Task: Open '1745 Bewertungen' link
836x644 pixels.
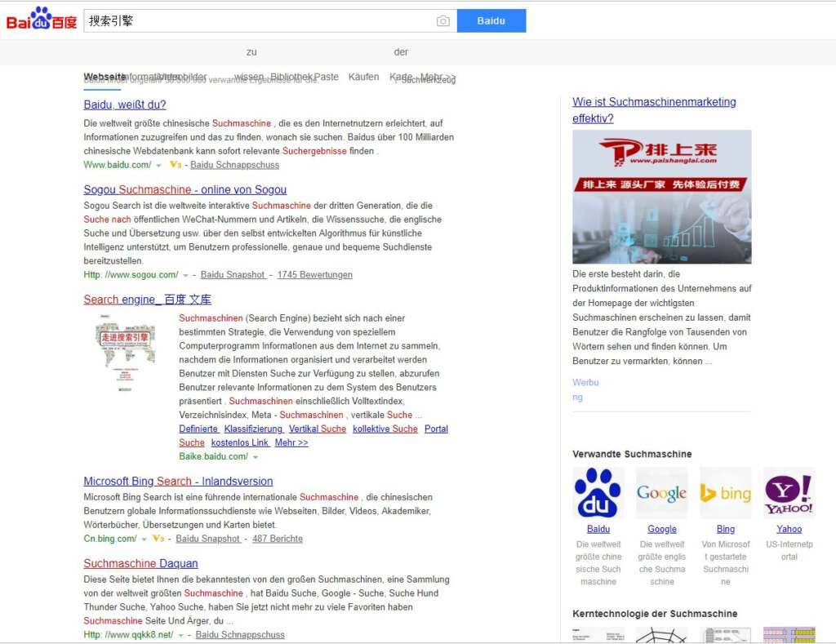Action: click(314, 274)
